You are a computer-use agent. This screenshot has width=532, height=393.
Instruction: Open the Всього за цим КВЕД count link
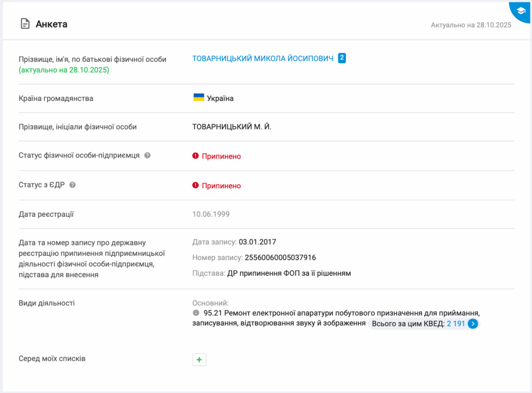[x=456, y=324]
